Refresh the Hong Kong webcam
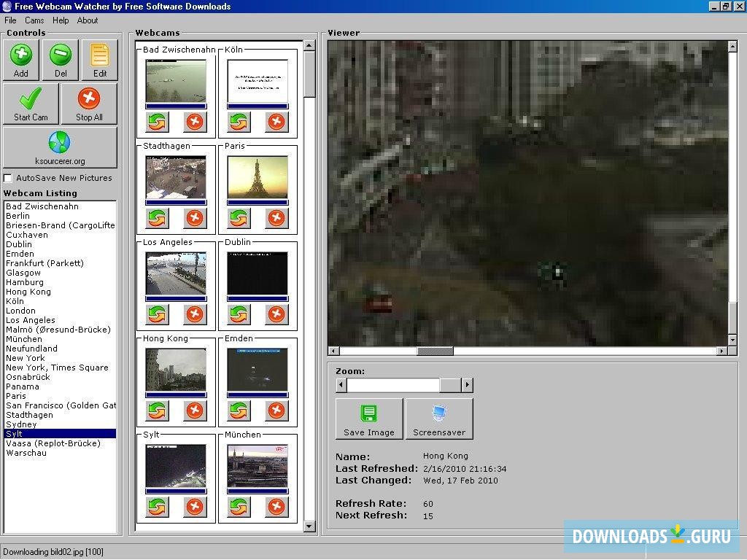The image size is (747, 560). pos(157,411)
